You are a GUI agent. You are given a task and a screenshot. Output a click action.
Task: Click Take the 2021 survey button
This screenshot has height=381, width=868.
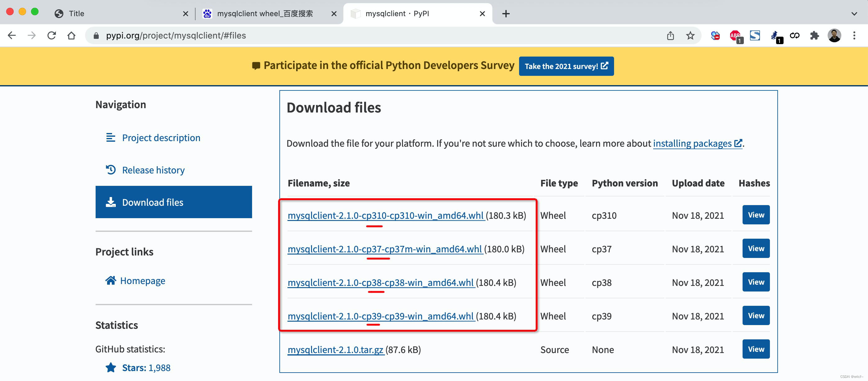[566, 66]
